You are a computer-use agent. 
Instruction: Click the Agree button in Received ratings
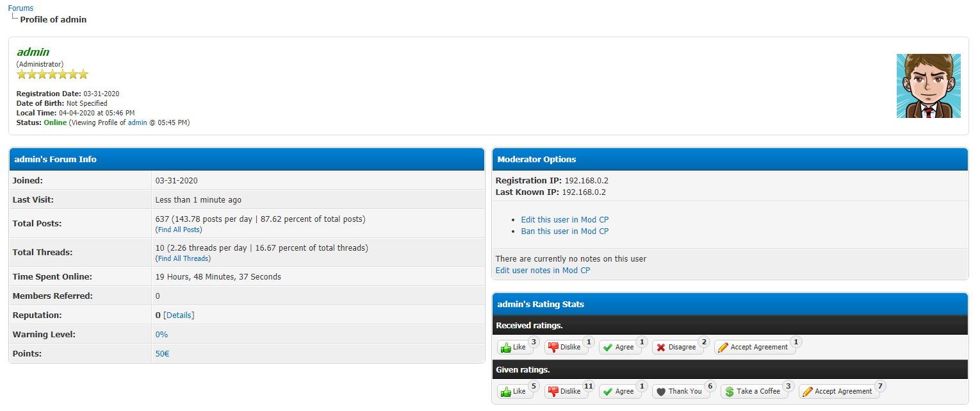620,347
